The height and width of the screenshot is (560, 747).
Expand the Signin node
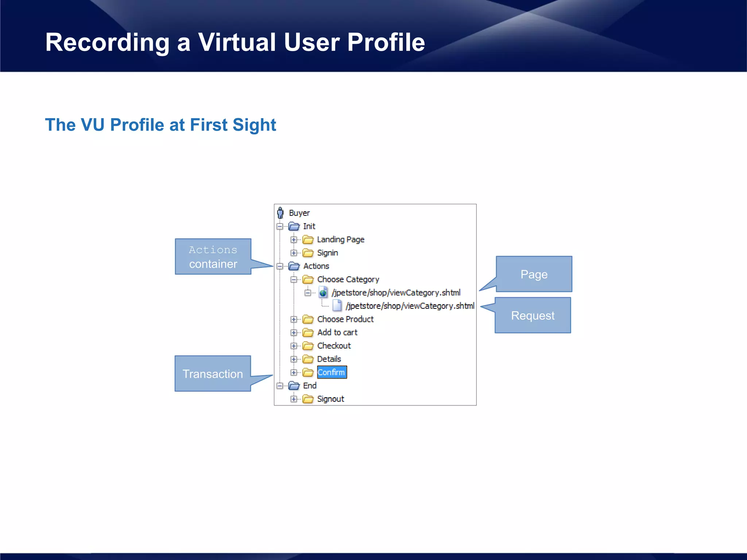294,253
